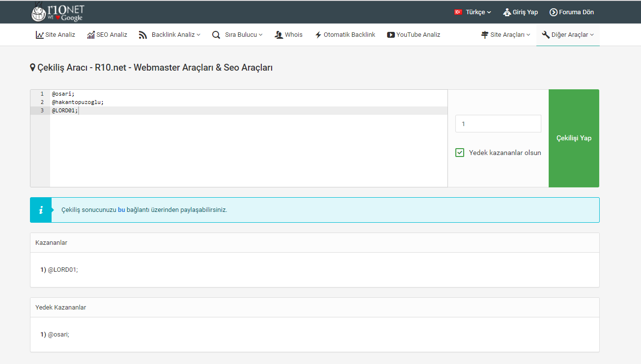Click the 'bu' share link
This screenshot has width=641, height=364.
pyautogui.click(x=121, y=210)
